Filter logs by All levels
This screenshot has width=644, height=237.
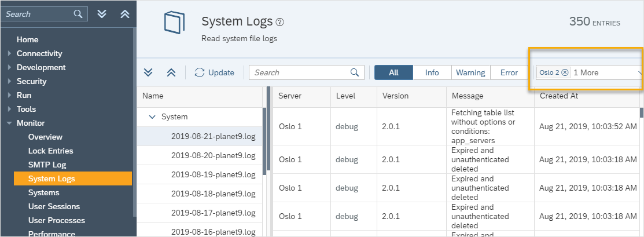click(393, 72)
